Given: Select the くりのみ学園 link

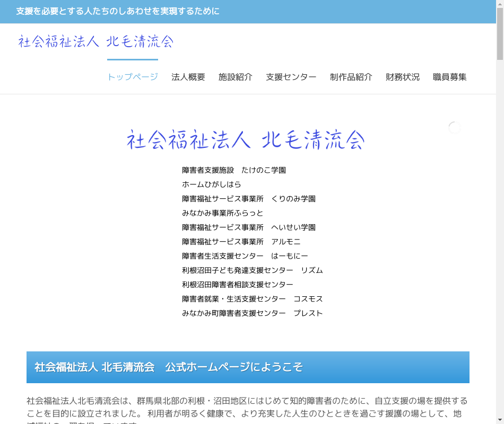Looking at the screenshot, I should (x=249, y=199).
